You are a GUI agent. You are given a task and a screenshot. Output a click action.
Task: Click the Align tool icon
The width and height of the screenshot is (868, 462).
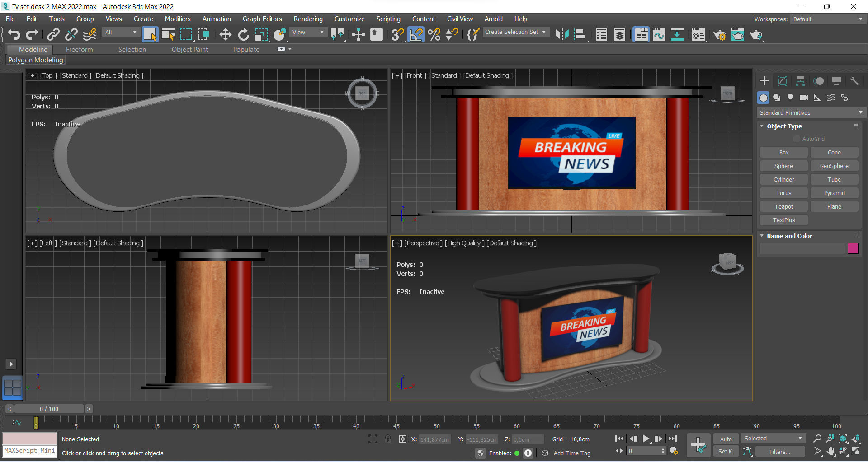(x=580, y=34)
